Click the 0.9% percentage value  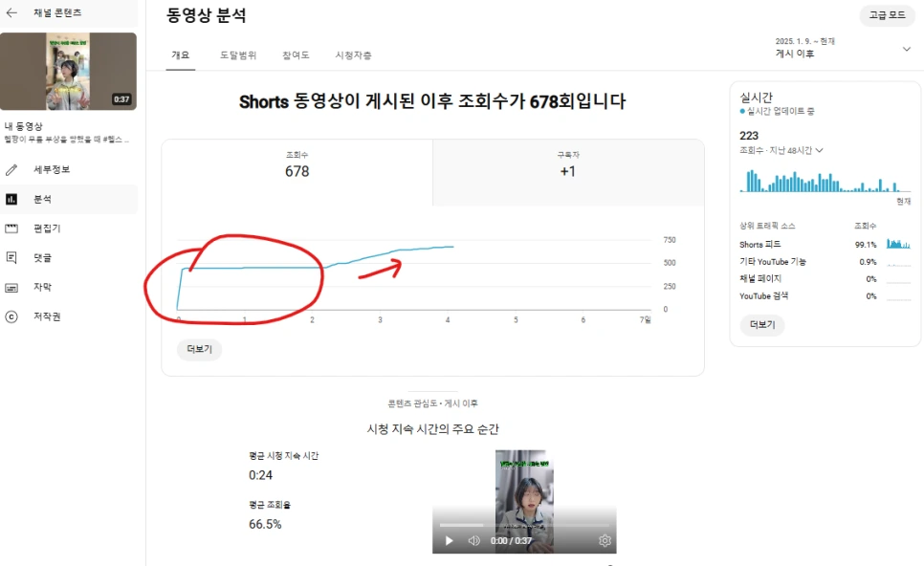click(x=868, y=262)
